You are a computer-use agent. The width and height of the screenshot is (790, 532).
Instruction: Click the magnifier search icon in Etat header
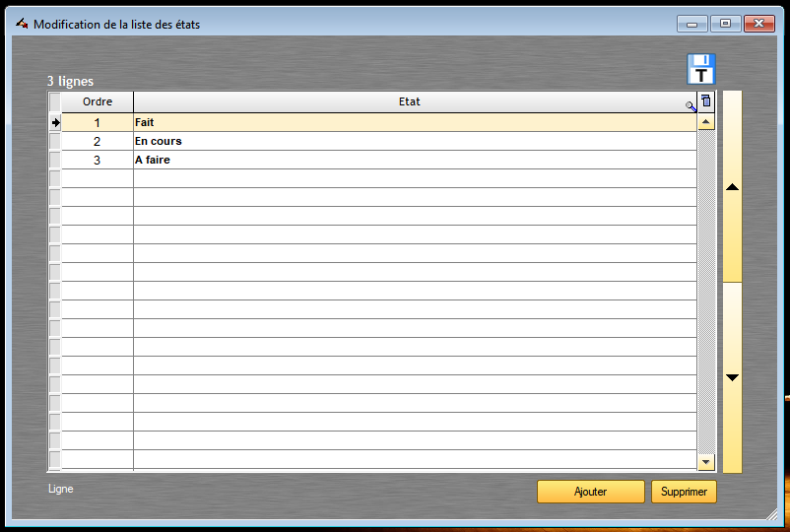tap(691, 105)
